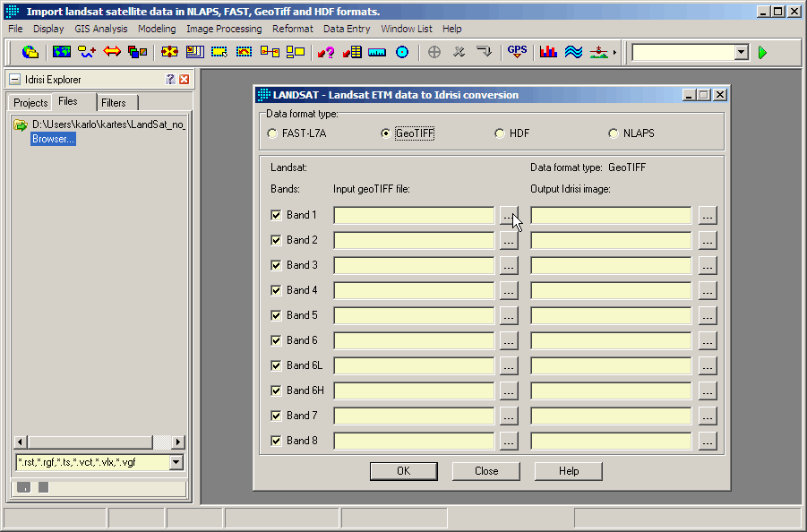Browse for the Band 7 input geoTIFF file
Viewport: 807px width, 532px height.
[x=509, y=416]
